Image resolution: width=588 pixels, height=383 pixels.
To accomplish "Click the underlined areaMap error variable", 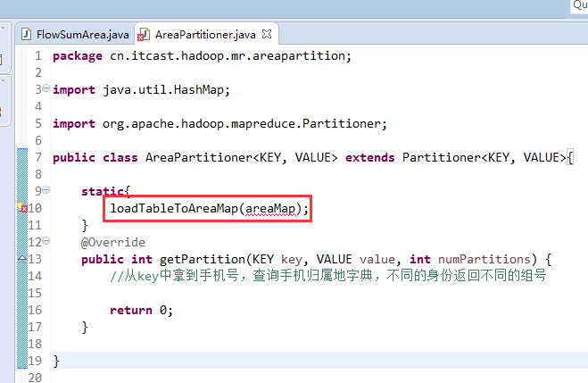I will click(x=270, y=209).
